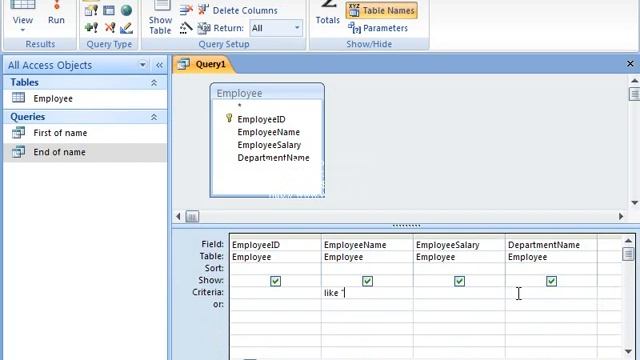The width and height of the screenshot is (640, 360).
Task: Click the First of name query icon
Action: tap(18, 133)
